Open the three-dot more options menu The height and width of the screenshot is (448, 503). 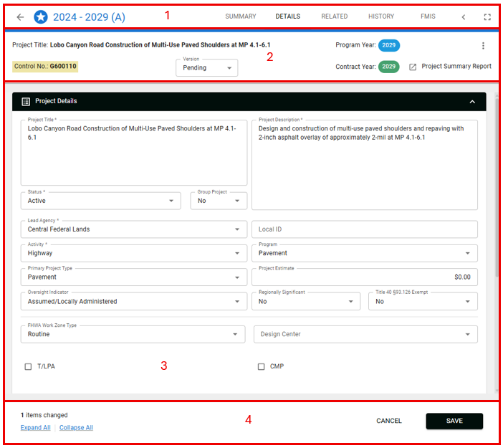483,46
